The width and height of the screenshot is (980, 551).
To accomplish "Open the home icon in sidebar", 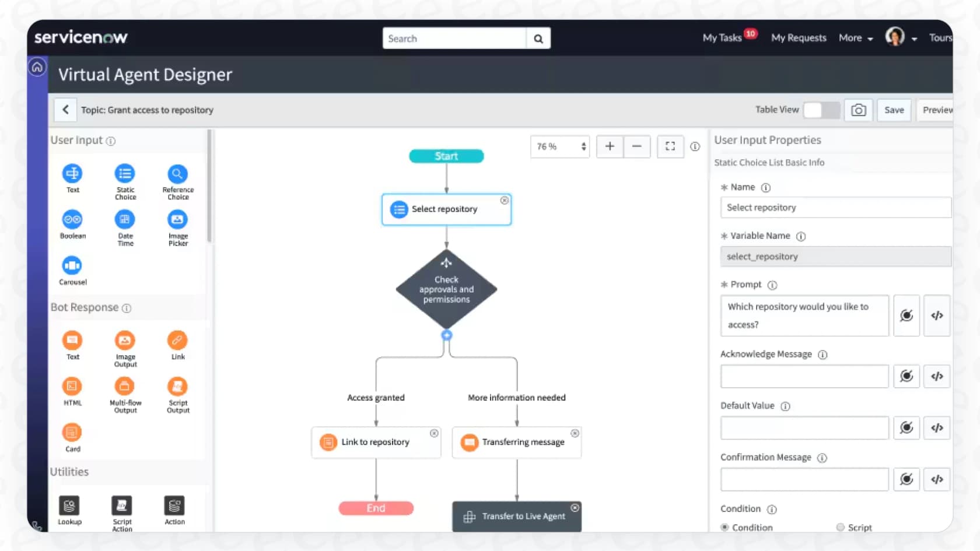I will pos(37,67).
